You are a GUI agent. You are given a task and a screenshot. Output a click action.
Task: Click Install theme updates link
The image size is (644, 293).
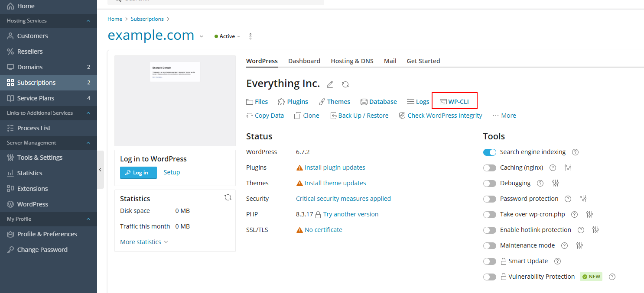click(x=335, y=183)
